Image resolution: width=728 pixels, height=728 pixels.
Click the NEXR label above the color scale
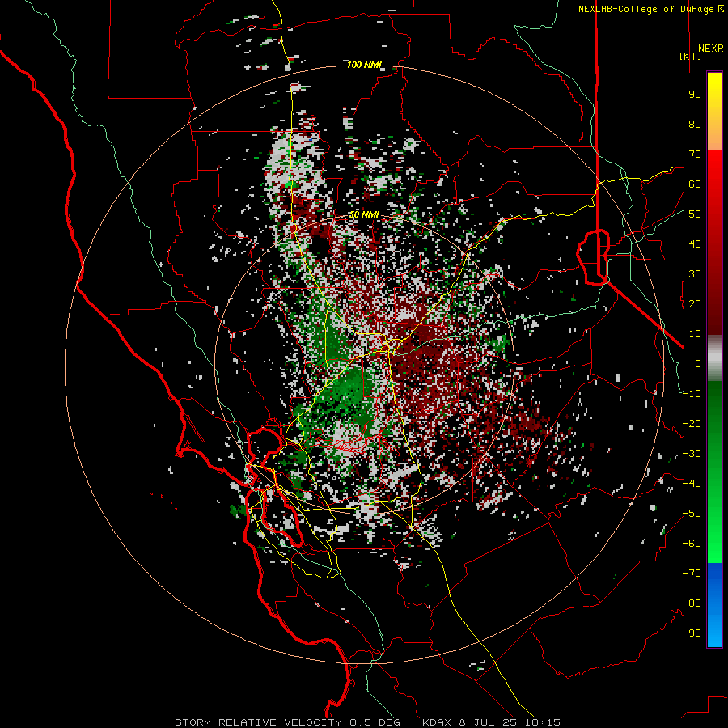[710, 49]
